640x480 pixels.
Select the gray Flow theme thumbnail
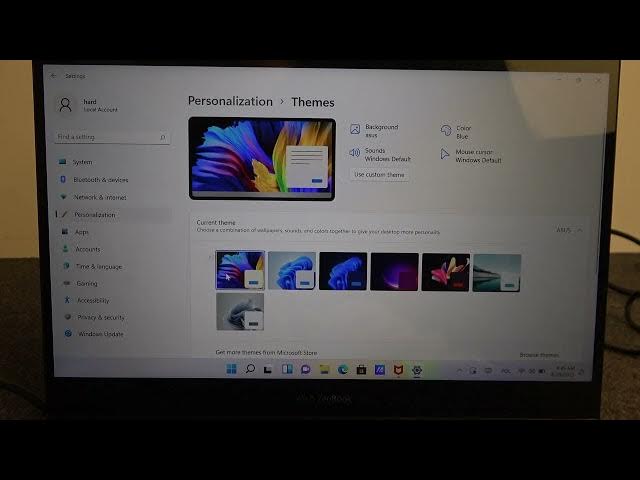coord(240,311)
